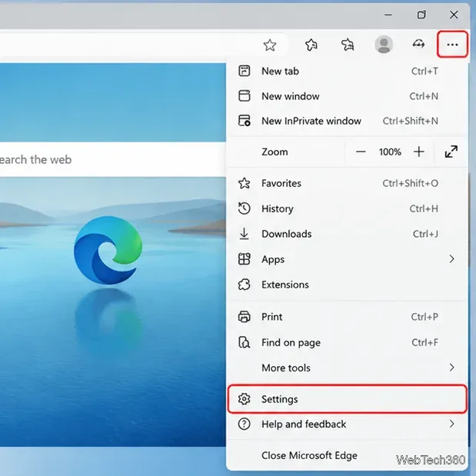Choose Close Microsoft Edge

pos(347,455)
